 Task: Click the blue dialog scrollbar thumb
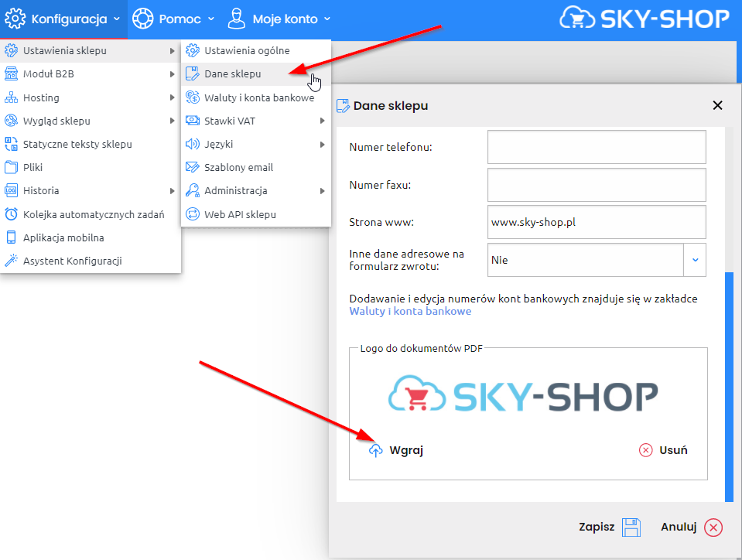pos(729,387)
